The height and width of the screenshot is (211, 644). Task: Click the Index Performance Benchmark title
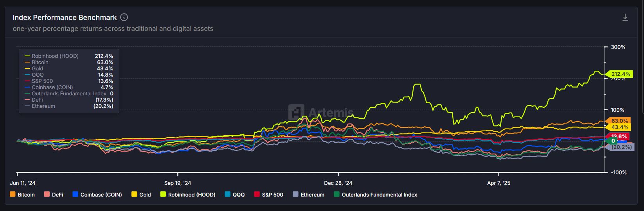coord(65,18)
